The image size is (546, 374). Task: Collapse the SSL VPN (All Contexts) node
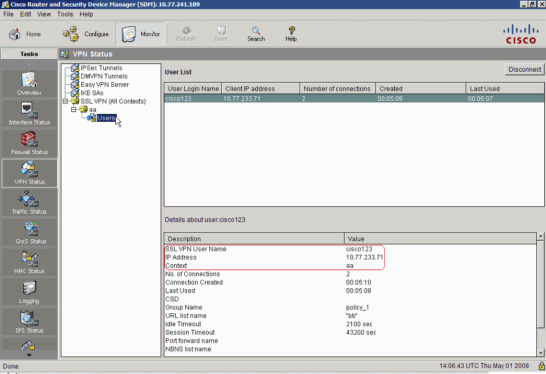pos(65,101)
